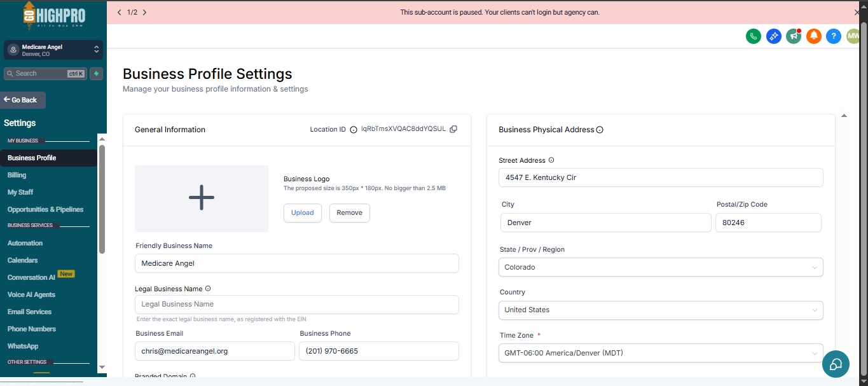Click the Legal Business Name field
Image resolution: width=868 pixels, height=386 pixels.
click(x=297, y=305)
